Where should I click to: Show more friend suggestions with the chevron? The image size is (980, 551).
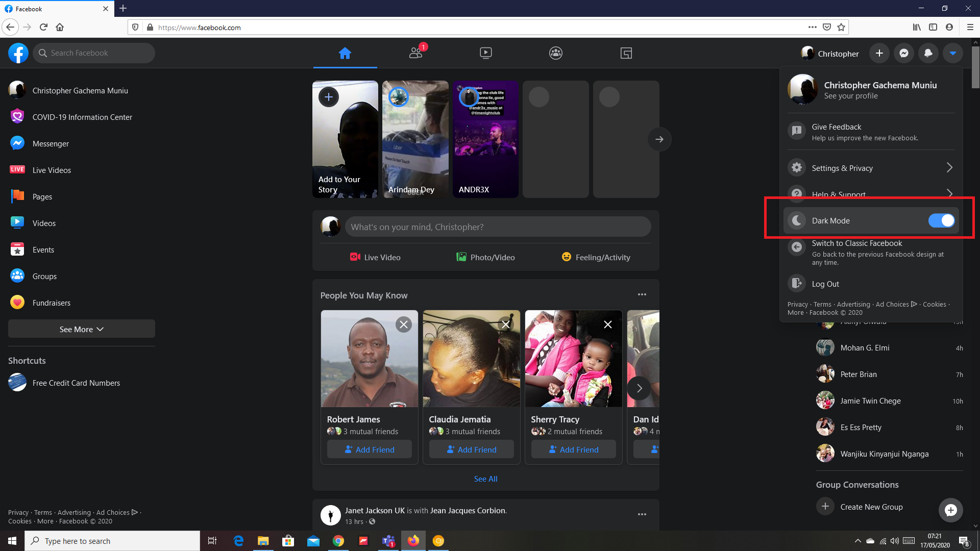click(639, 388)
